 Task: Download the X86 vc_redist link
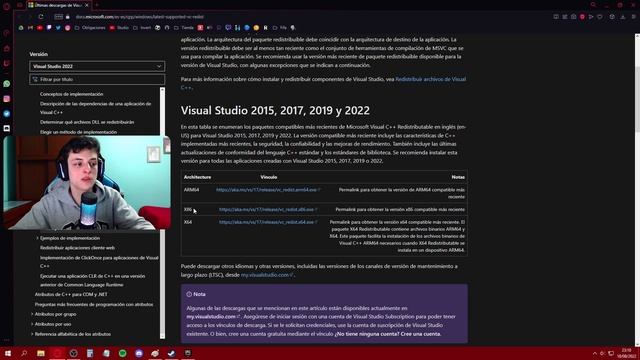pos(268,209)
